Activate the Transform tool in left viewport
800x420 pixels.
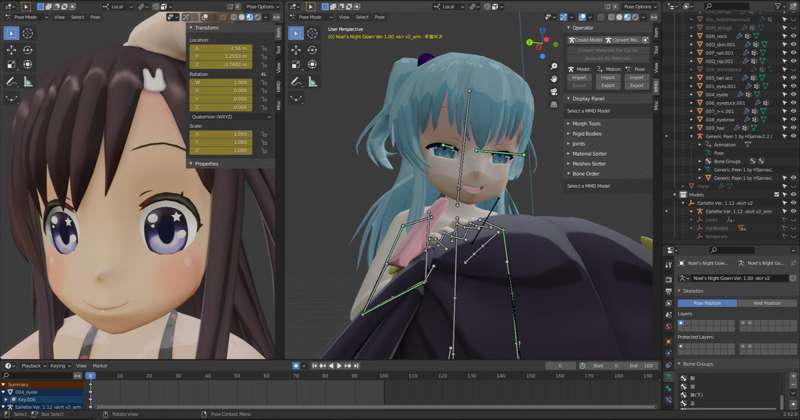pyautogui.click(x=28, y=64)
